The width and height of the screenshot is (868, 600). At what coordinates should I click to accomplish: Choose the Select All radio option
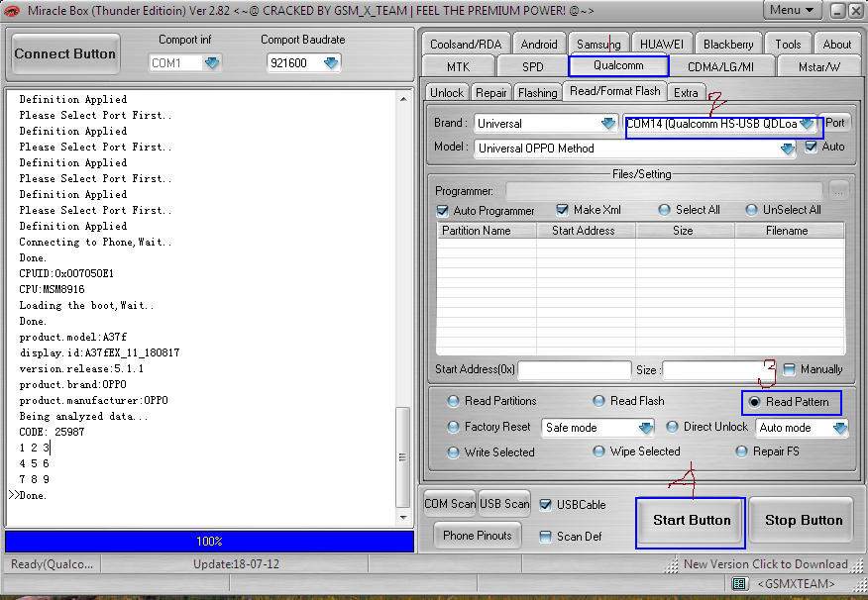[664, 210]
